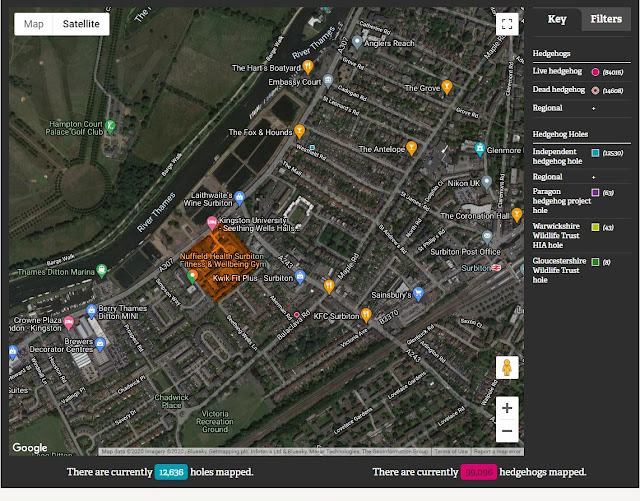The height and width of the screenshot is (501, 640).
Task: Click The Hart's Boatyard restaurant pin
Action: point(308,67)
